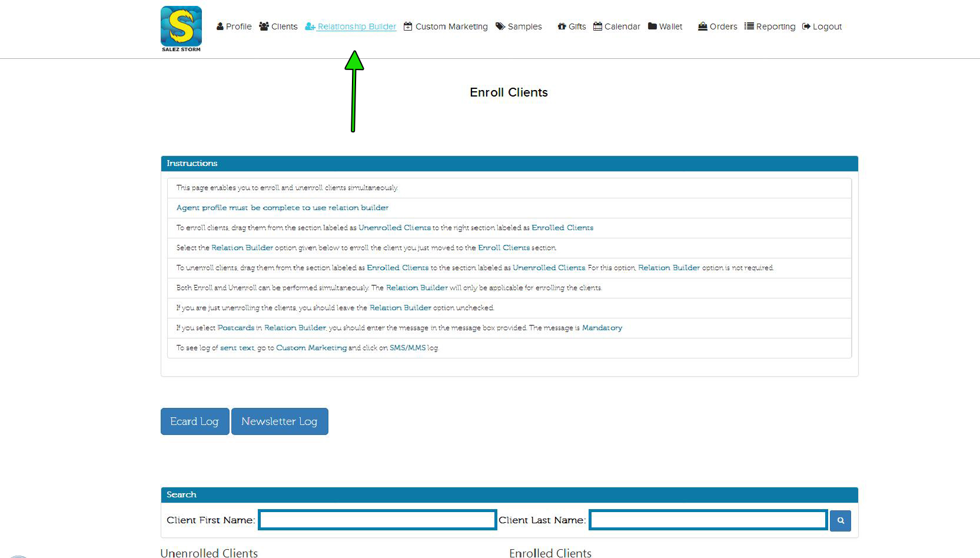This screenshot has height=558, width=980.
Task: Open the Custom Marketing menu
Action: pyautogui.click(x=451, y=26)
